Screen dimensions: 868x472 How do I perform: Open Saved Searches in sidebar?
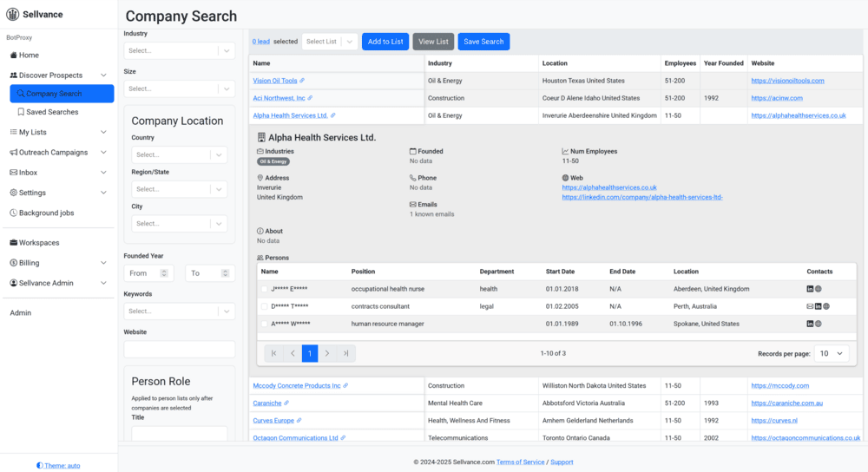coord(48,112)
